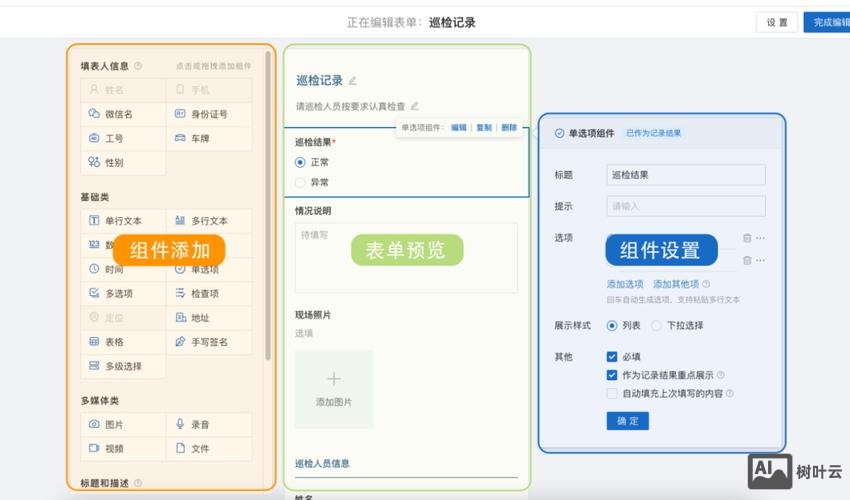Click the 情况说明 text area
Image resolution: width=850 pixels, height=500 pixels.
tap(406, 258)
